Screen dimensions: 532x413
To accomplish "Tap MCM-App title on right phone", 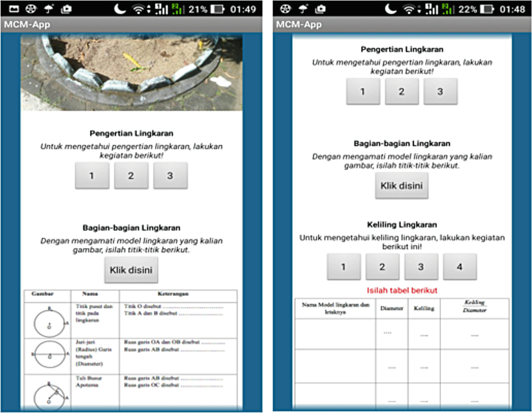I will point(299,25).
